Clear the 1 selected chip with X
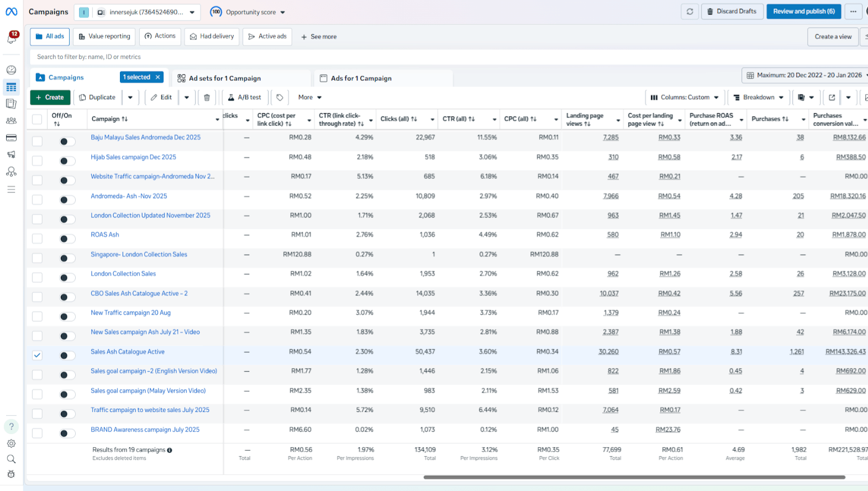The image size is (868, 491). click(x=157, y=77)
